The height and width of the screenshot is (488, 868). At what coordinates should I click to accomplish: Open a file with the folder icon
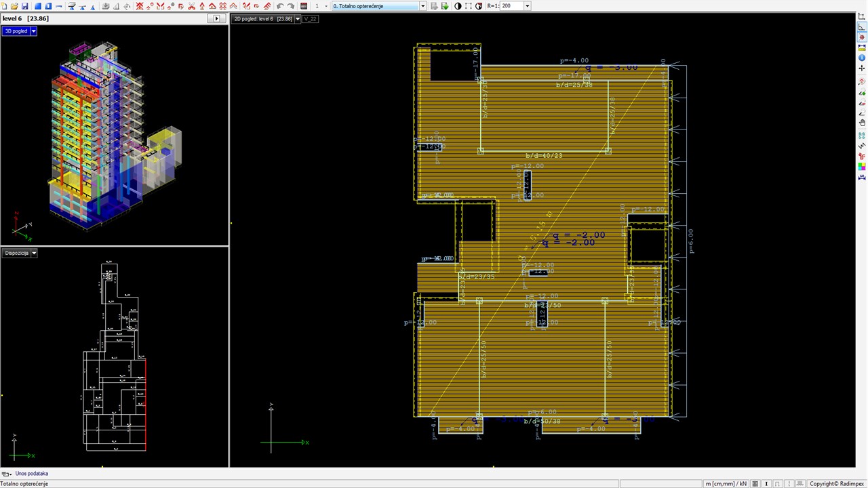tap(14, 6)
